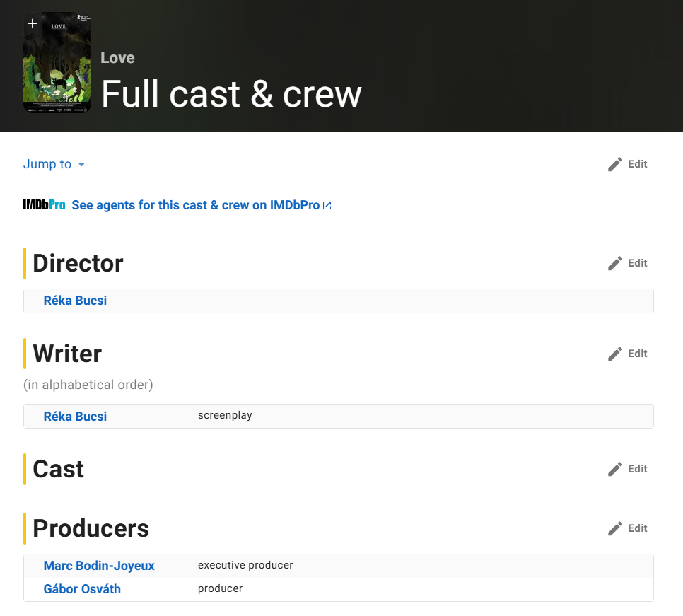The image size is (683, 616).
Task: Edit the Cast section via pencil icon
Action: 627,469
